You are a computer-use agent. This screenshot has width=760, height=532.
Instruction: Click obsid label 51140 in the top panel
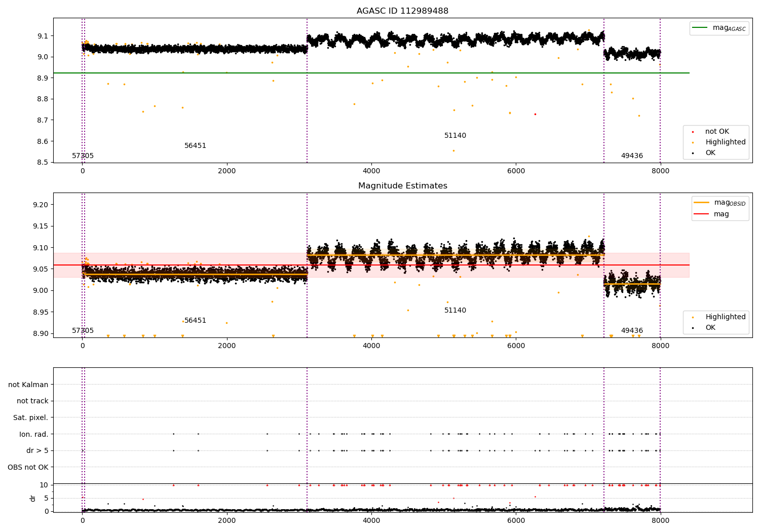coord(455,136)
